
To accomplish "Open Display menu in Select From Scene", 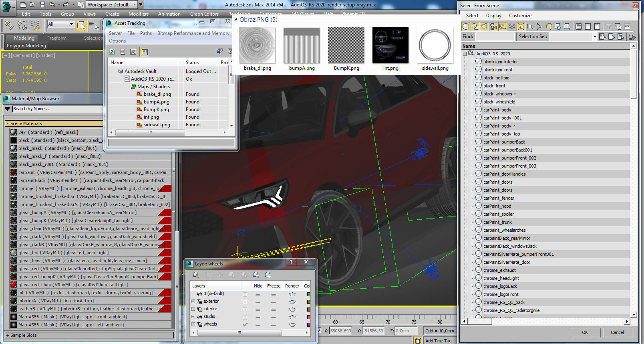I will pyautogui.click(x=494, y=16).
